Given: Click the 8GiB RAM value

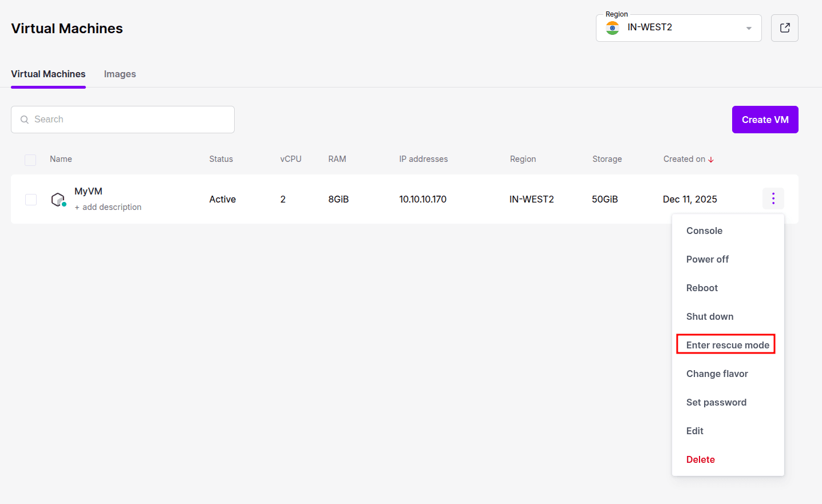Looking at the screenshot, I should 338,199.
